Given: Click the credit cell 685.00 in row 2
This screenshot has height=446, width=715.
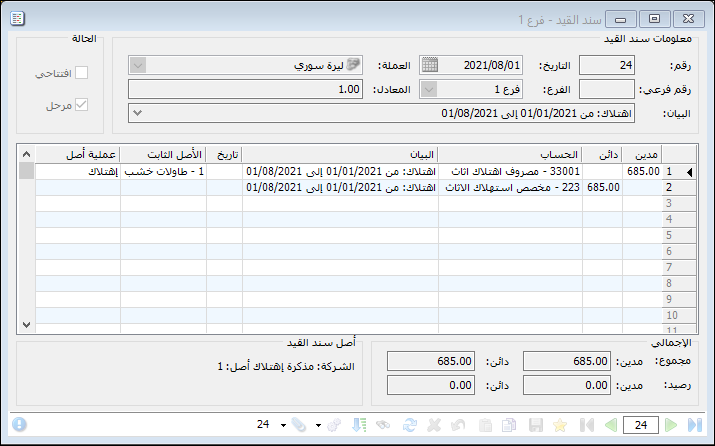Looking at the screenshot, I should coord(602,187).
